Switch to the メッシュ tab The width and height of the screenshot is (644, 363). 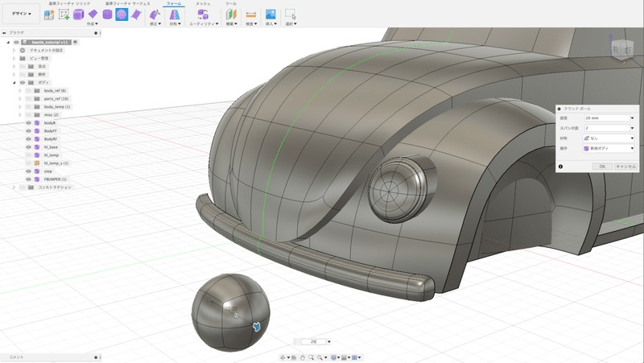[203, 4]
